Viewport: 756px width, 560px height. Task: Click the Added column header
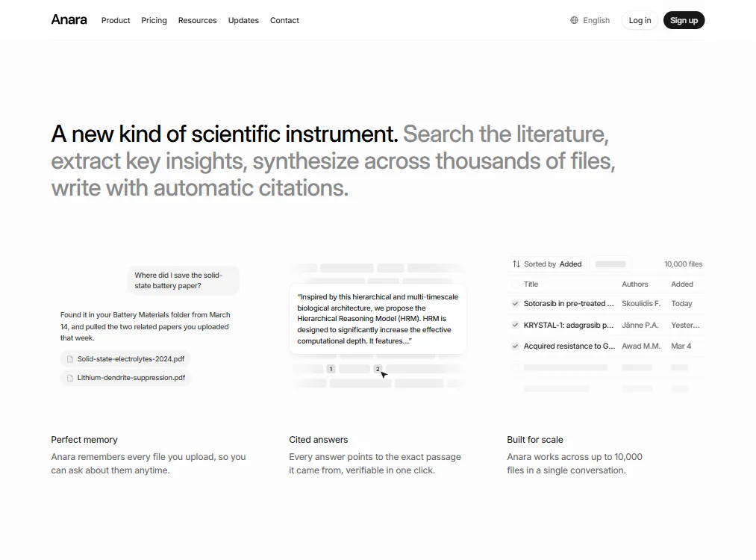tap(682, 284)
